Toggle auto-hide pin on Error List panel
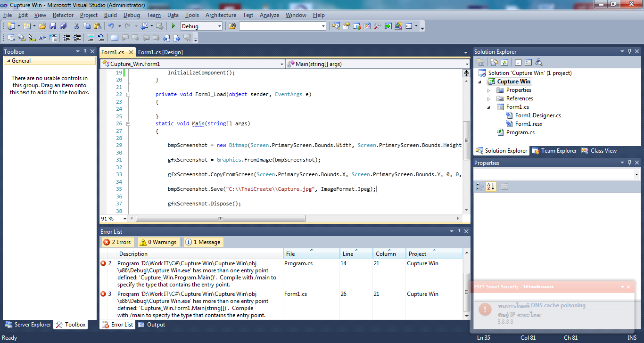 click(458, 231)
